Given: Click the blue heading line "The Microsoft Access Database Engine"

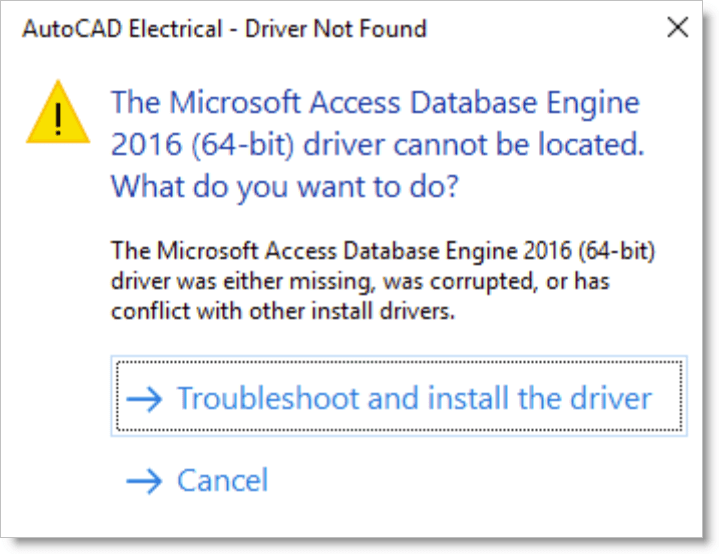Looking at the screenshot, I should [x=375, y=102].
